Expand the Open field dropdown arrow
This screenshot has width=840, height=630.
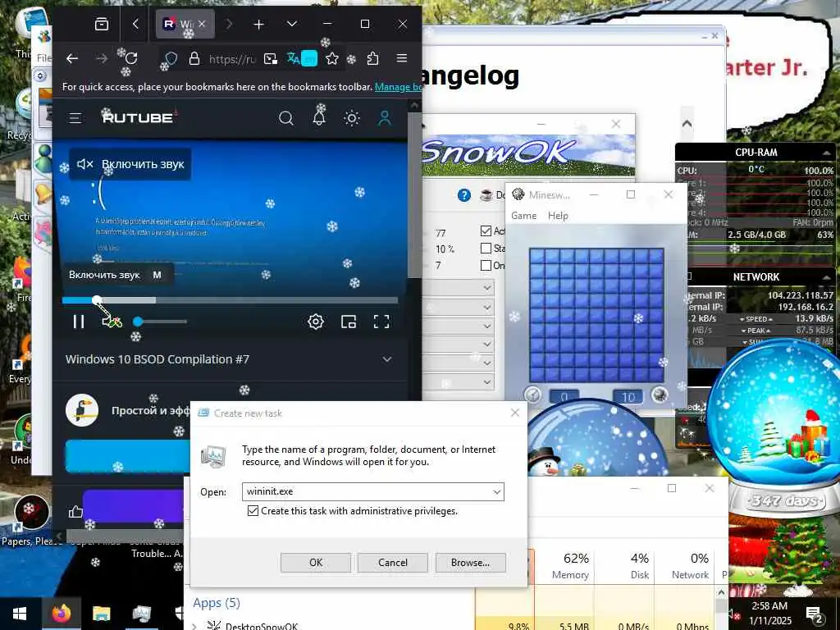point(496,492)
